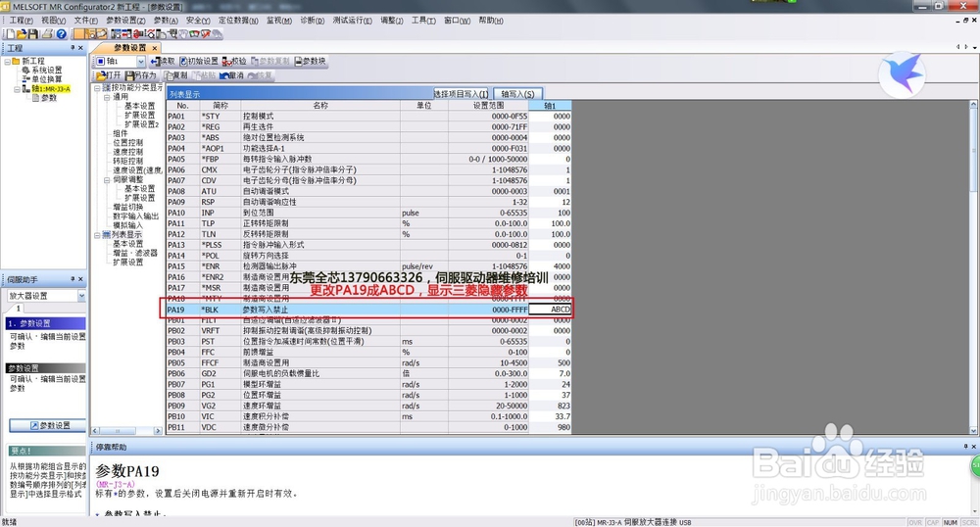Collapse the 伺服调整 tree node

click(x=107, y=180)
